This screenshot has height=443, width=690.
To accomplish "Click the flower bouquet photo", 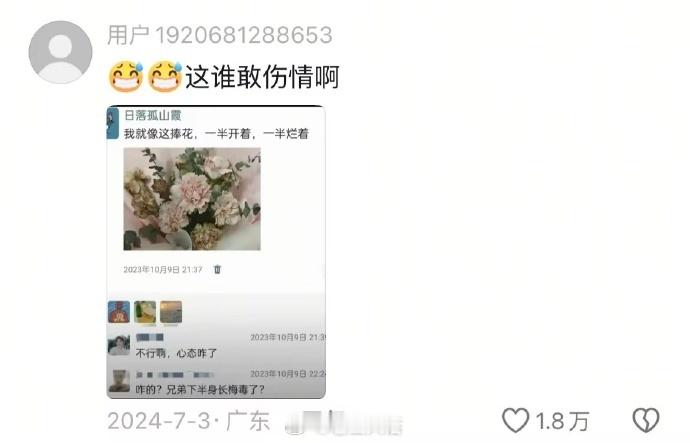I will 192,199.
